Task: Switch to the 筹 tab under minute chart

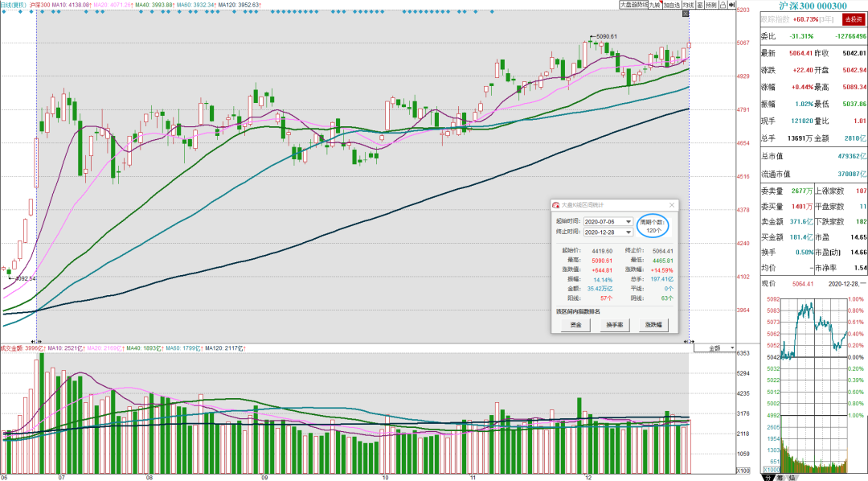Action: tap(780, 477)
